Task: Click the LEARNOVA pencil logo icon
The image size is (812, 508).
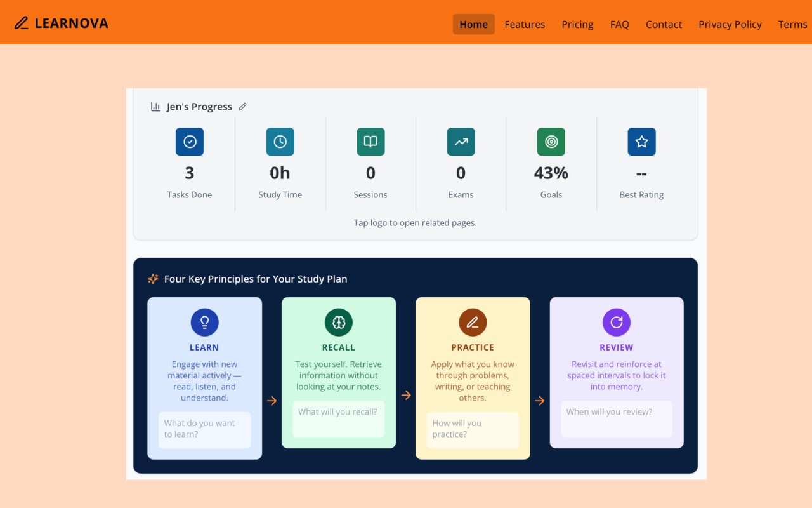Action: tap(22, 23)
